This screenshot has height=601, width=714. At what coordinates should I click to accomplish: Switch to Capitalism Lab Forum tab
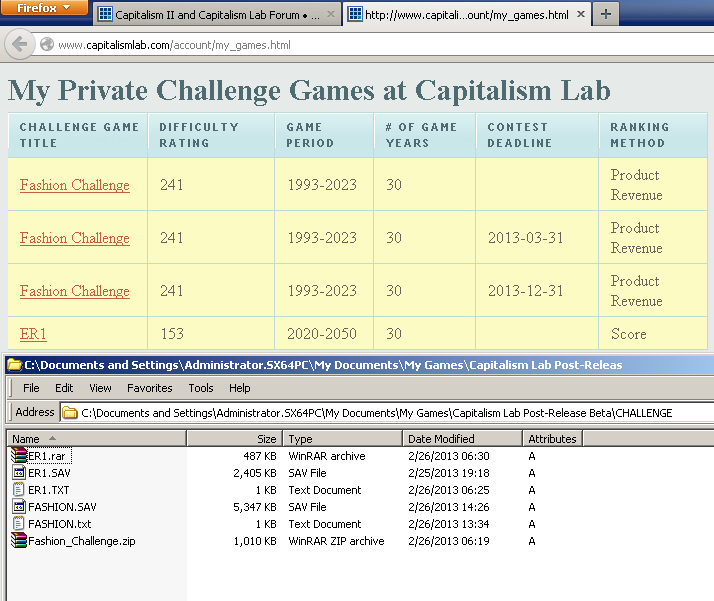pyautogui.click(x=217, y=15)
